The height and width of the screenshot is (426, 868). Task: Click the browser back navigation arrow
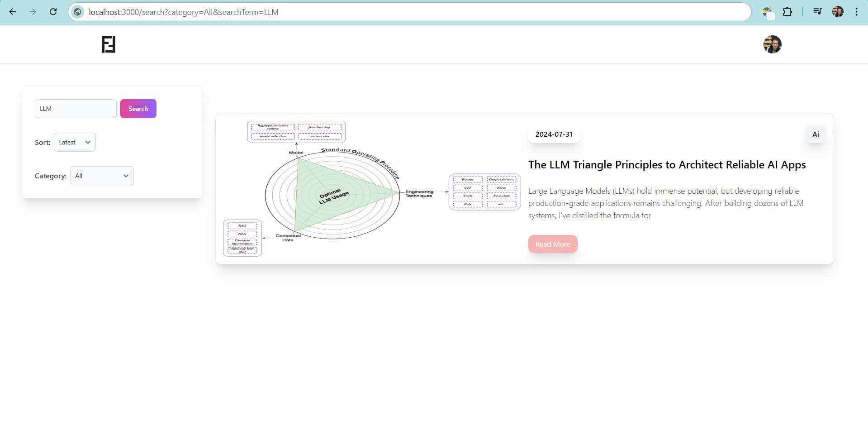pyautogui.click(x=12, y=12)
